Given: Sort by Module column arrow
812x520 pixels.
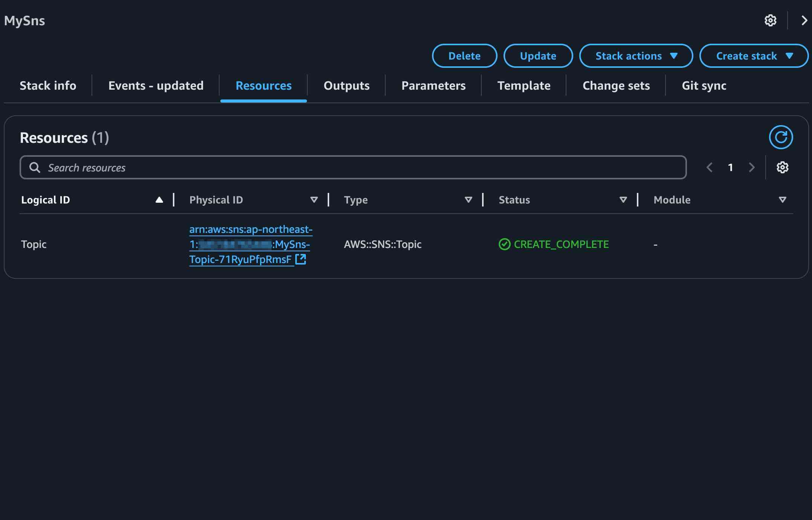Looking at the screenshot, I should coord(782,200).
